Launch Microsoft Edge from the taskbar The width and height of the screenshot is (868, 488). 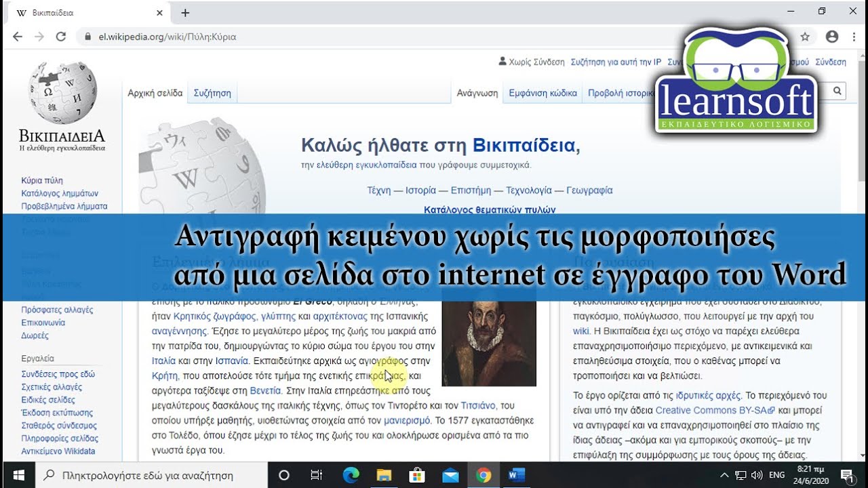coord(351,475)
